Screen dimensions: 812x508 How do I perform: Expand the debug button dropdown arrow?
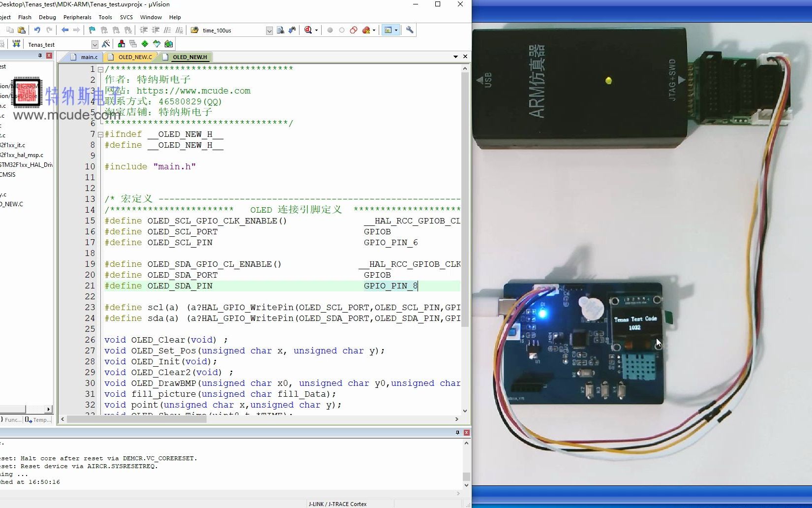(x=316, y=31)
